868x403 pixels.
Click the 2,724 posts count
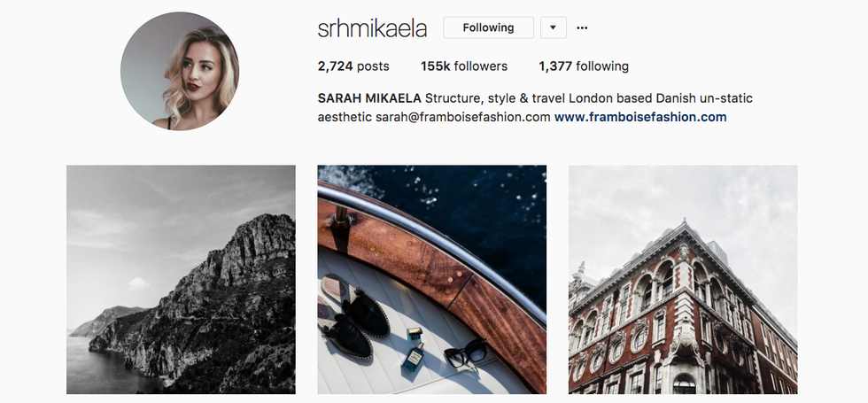353,66
